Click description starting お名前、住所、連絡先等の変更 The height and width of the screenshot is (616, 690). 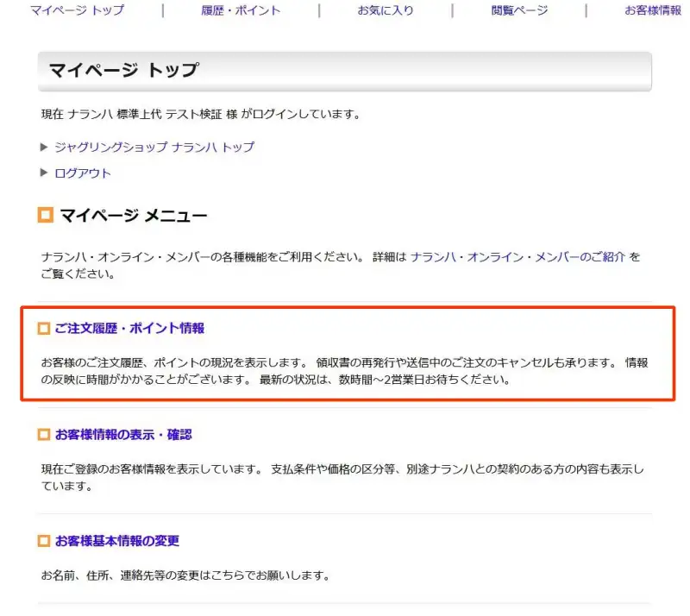point(185,575)
